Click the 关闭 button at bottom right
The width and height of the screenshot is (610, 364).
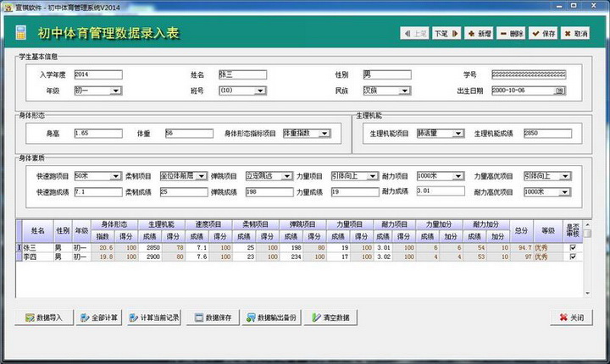coord(570,317)
